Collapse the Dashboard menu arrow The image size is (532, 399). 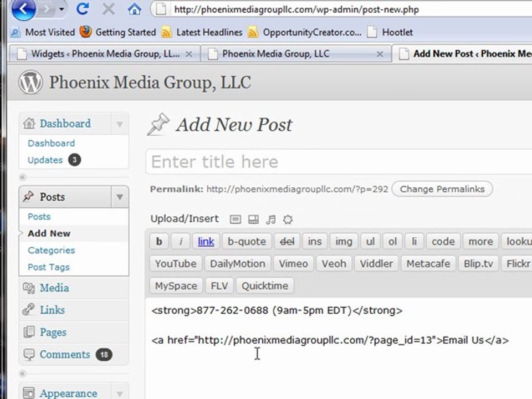120,124
